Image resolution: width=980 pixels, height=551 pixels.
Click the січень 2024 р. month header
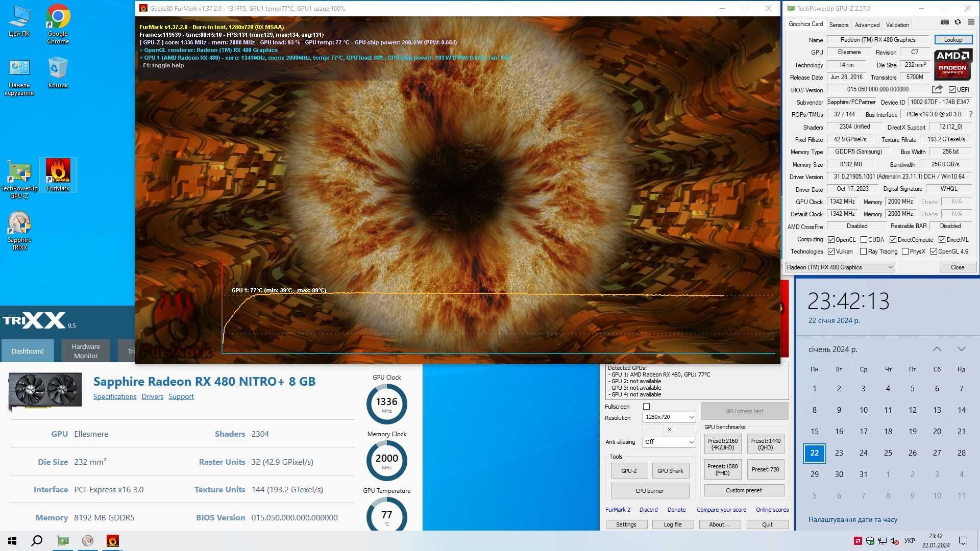(x=832, y=349)
